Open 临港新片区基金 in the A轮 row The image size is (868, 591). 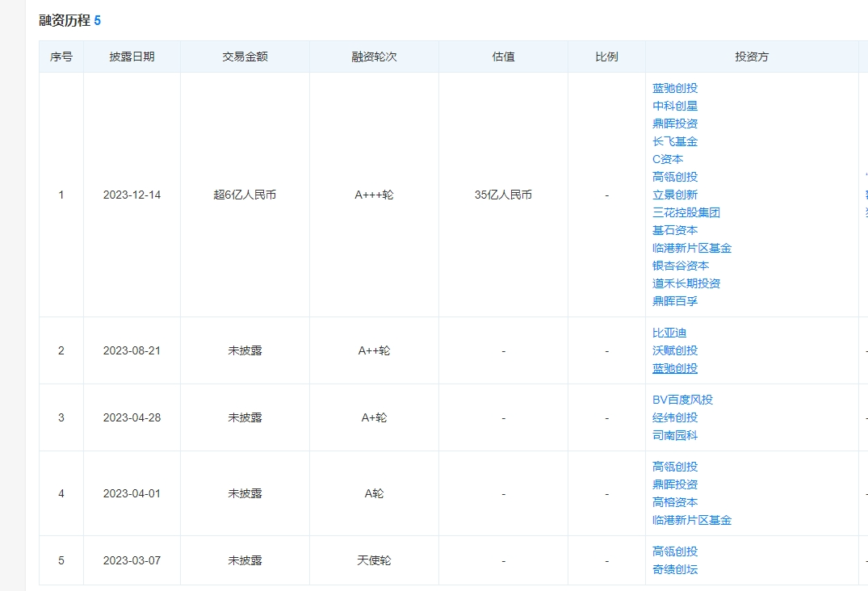(x=692, y=520)
